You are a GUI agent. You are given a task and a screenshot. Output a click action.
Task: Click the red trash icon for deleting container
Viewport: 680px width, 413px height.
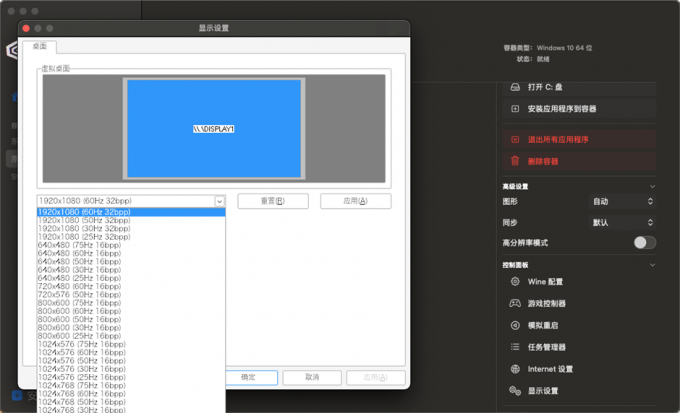click(x=515, y=161)
